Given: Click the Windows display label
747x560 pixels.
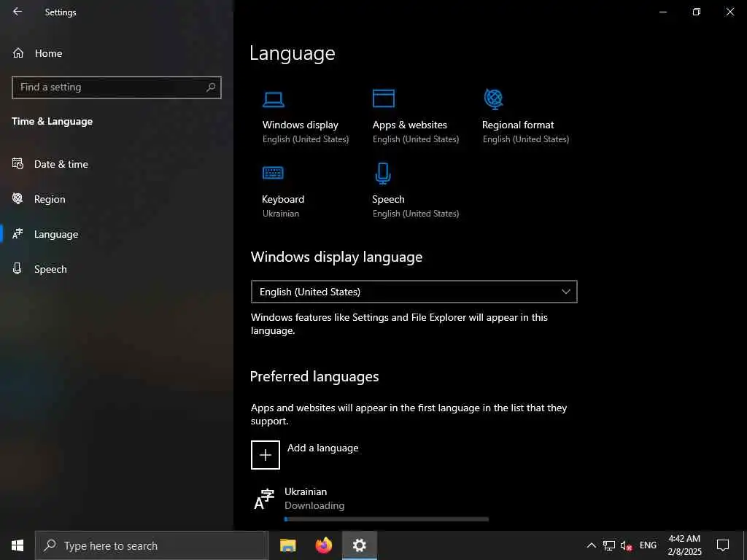Looking at the screenshot, I should tap(300, 125).
